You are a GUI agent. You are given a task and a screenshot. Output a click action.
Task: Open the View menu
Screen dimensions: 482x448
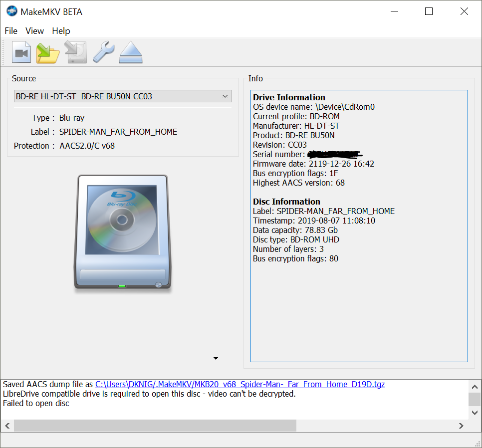coord(34,31)
